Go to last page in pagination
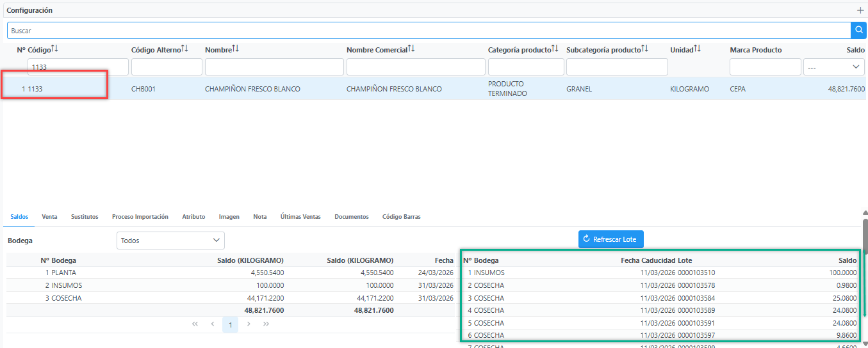 [x=266, y=324]
